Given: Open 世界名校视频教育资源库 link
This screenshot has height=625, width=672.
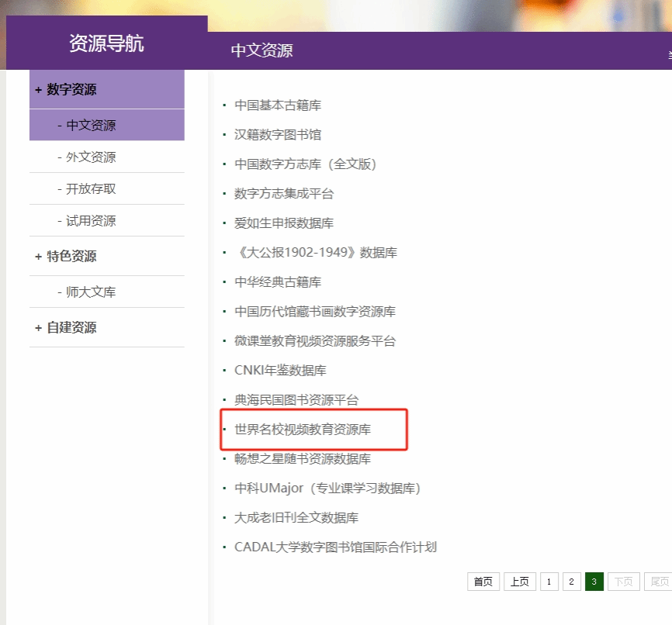Looking at the screenshot, I should [x=303, y=430].
